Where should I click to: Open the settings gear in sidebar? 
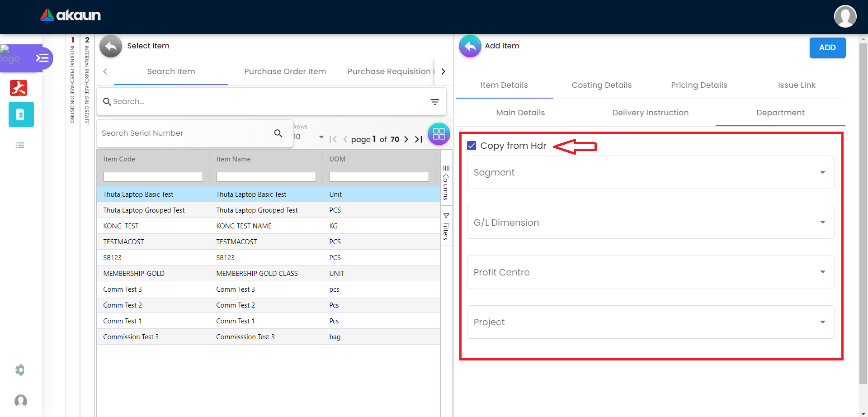pos(20,370)
